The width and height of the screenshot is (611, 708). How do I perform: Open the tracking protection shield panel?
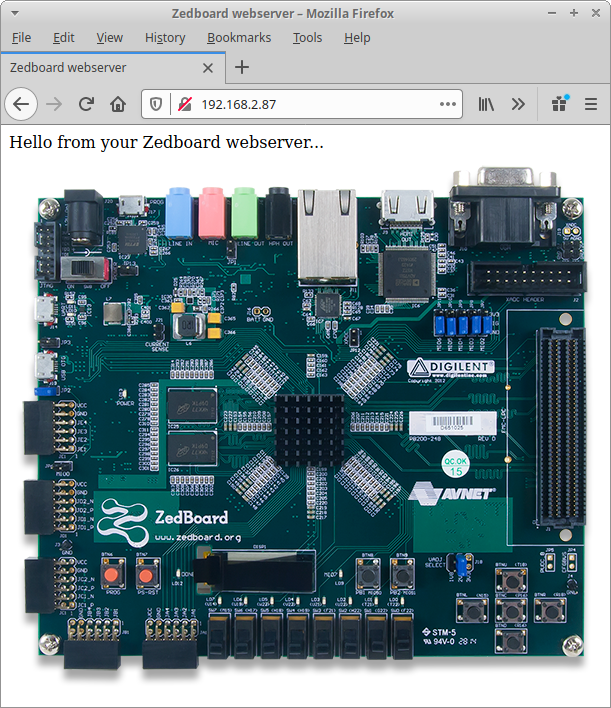(156, 104)
